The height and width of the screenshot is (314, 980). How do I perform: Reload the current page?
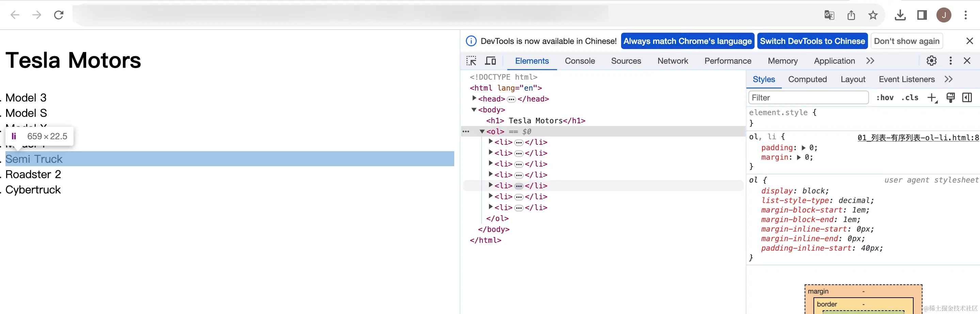coord(59,15)
